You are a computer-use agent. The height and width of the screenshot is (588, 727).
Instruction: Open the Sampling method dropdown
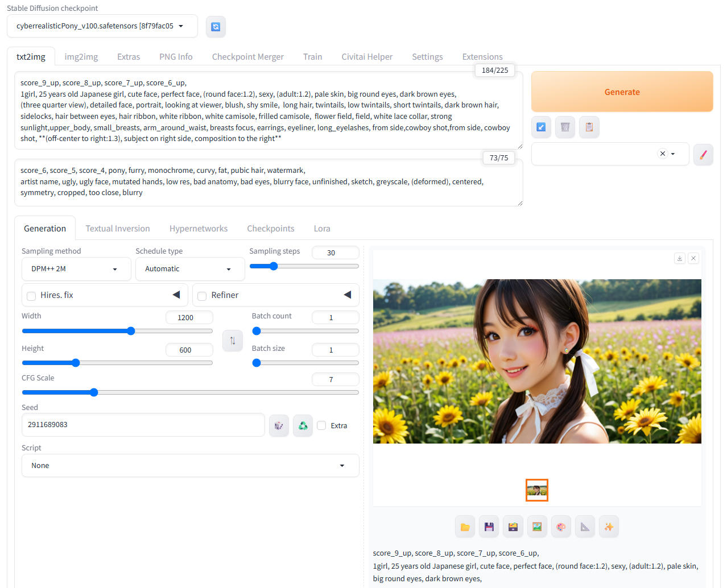pos(76,269)
